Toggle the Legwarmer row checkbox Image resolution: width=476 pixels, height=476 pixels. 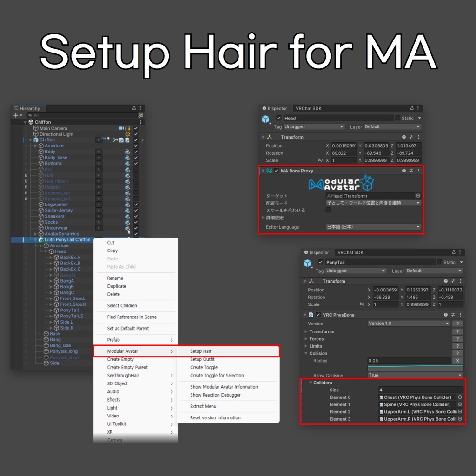(136, 205)
